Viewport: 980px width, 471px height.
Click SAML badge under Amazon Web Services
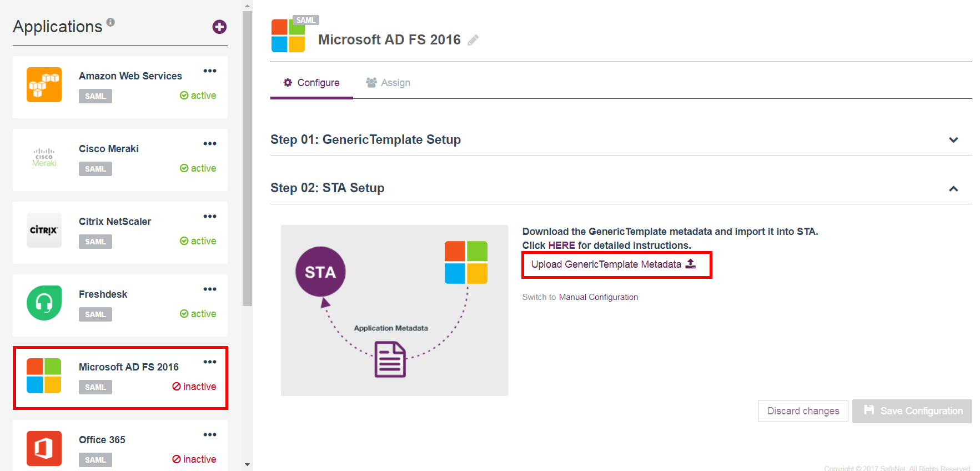click(x=96, y=96)
